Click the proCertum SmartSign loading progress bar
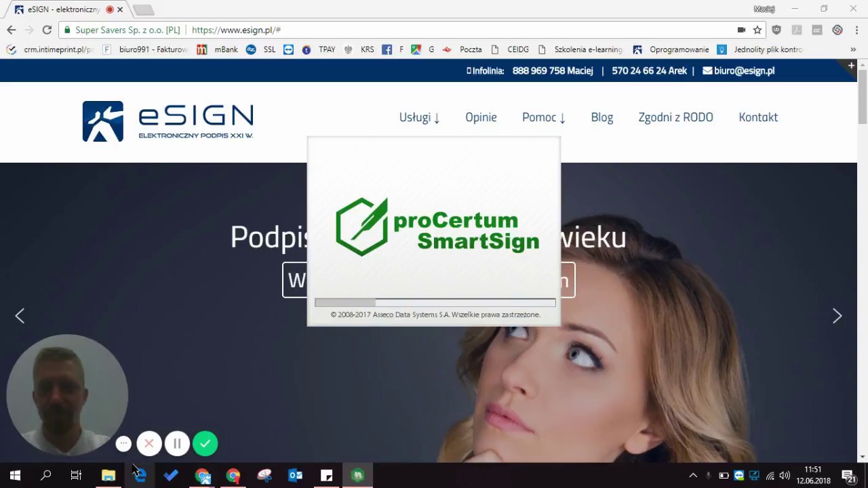 click(435, 302)
